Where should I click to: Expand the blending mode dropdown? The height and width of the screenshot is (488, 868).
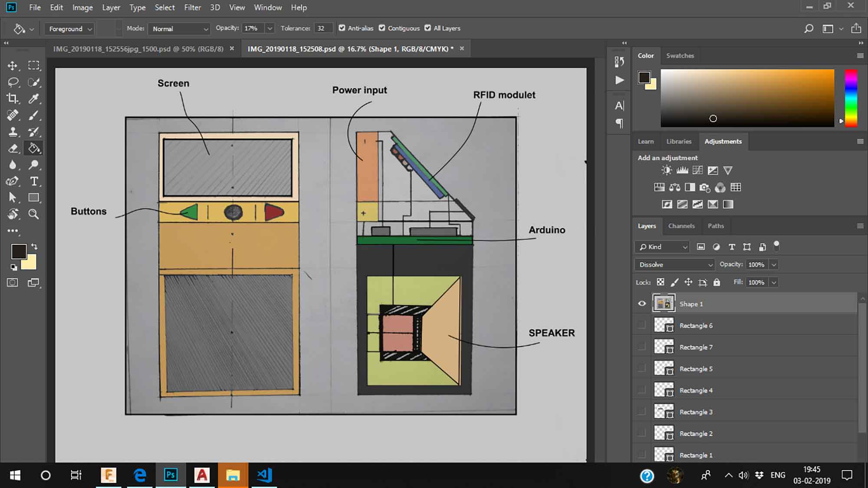(x=674, y=264)
